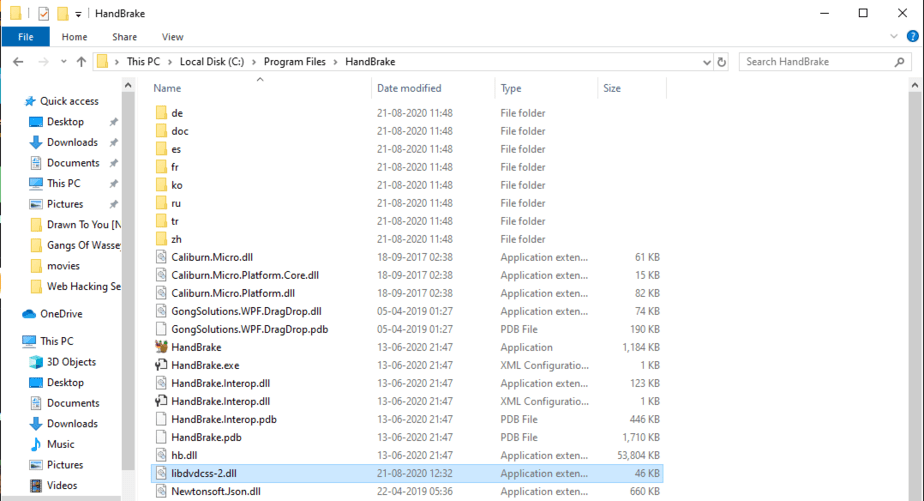
Task: Click the search magnifier icon
Action: [x=901, y=62]
